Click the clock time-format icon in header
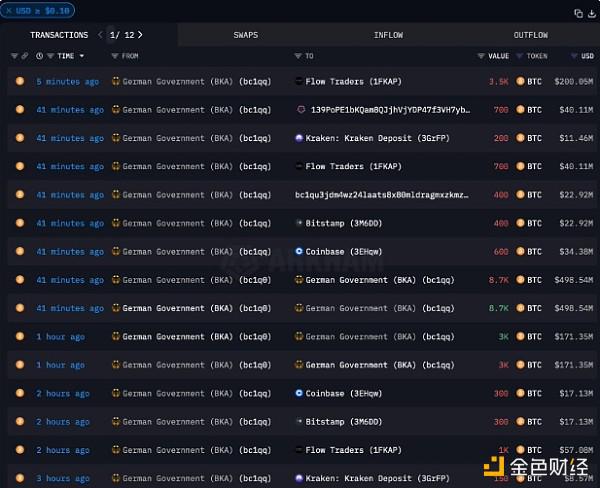The width and height of the screenshot is (600, 488). [39, 56]
